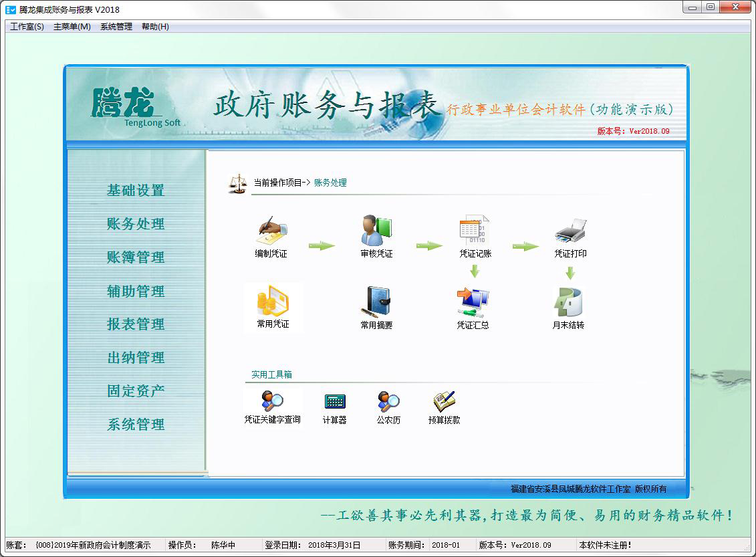Select 出纳管理 in the sidebar
The height and width of the screenshot is (557, 756).
136,358
